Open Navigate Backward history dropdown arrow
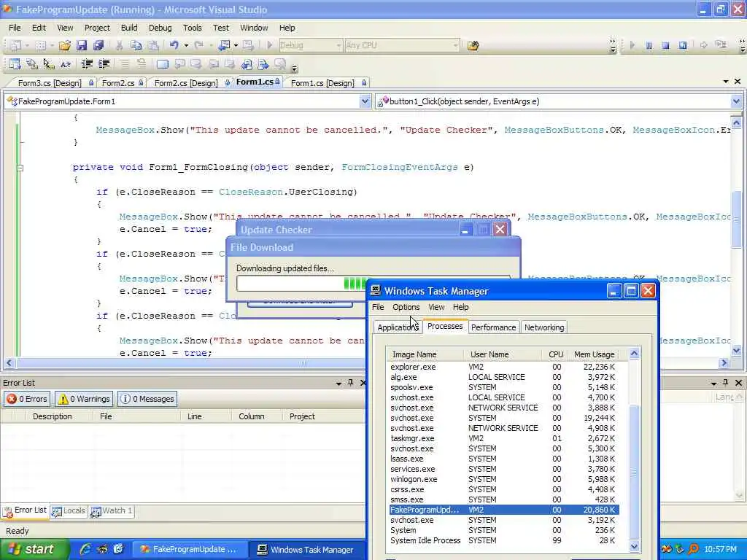This screenshot has height=560, width=747. point(236,45)
